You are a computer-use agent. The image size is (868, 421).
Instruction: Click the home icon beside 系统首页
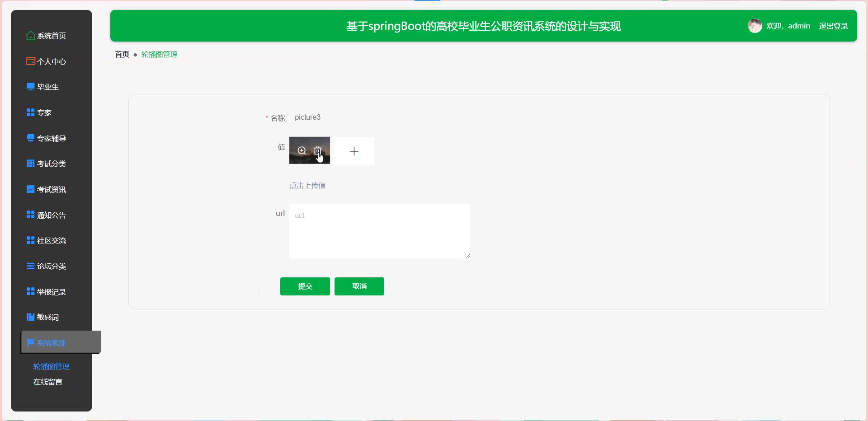[30, 36]
